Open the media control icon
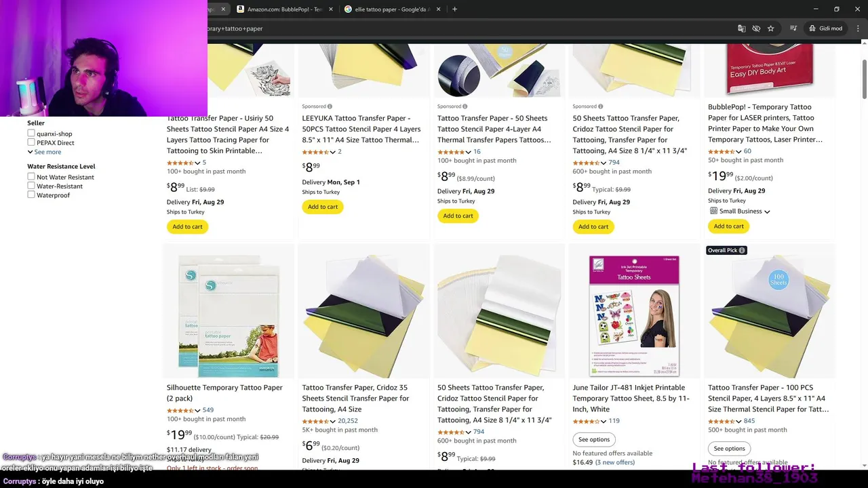The height and width of the screenshot is (488, 868). click(793, 28)
